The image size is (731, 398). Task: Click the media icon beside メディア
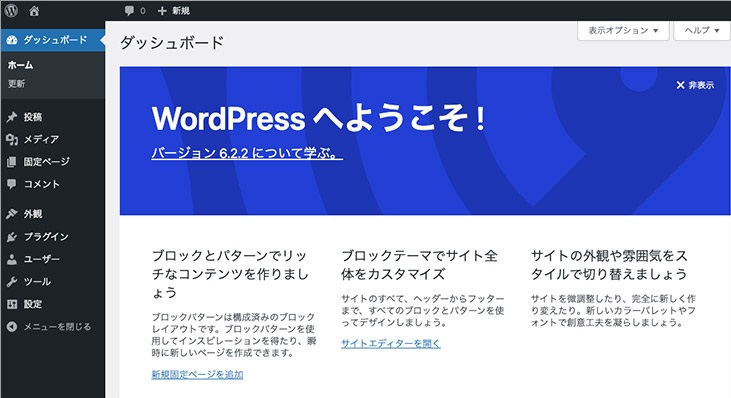pyautogui.click(x=12, y=139)
